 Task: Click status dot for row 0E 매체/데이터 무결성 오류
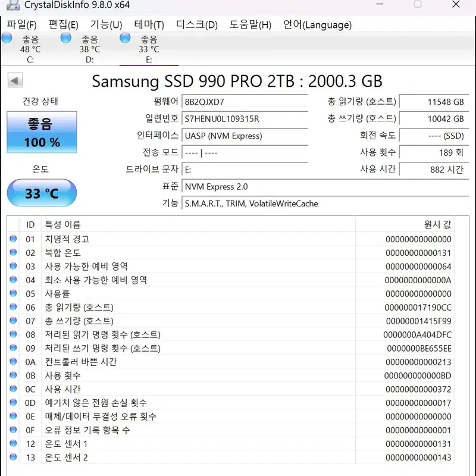[x=13, y=416]
